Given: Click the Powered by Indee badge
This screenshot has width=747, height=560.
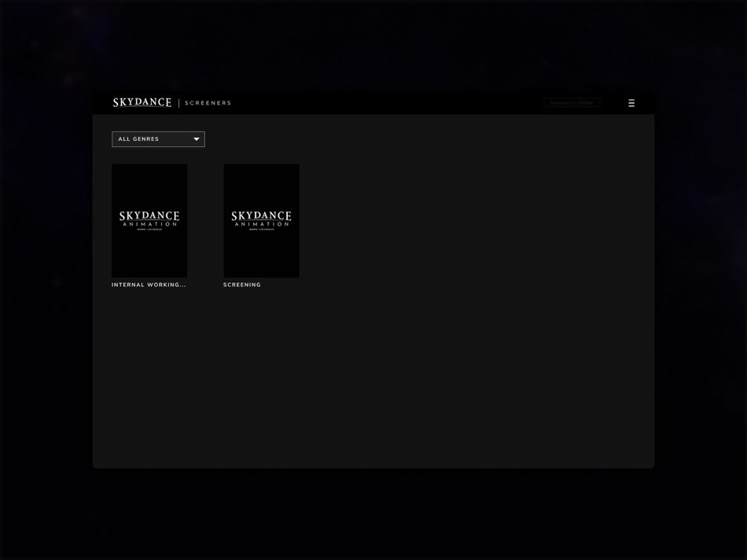Looking at the screenshot, I should pos(572,103).
